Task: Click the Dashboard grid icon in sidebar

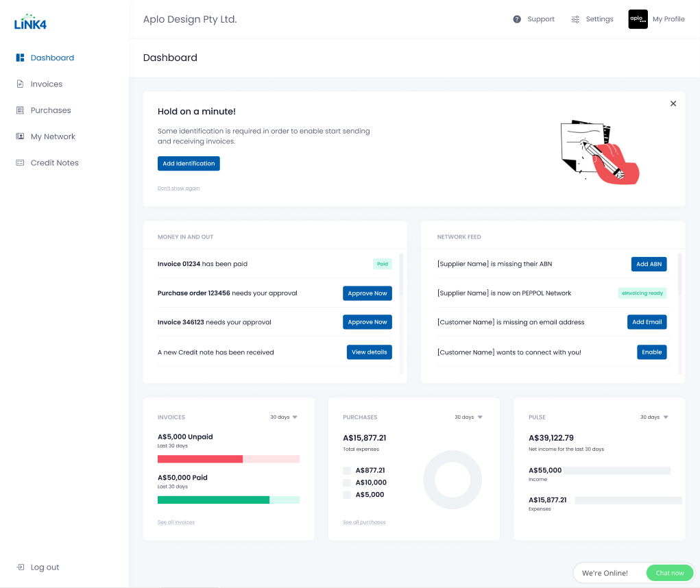Action: pyautogui.click(x=20, y=58)
